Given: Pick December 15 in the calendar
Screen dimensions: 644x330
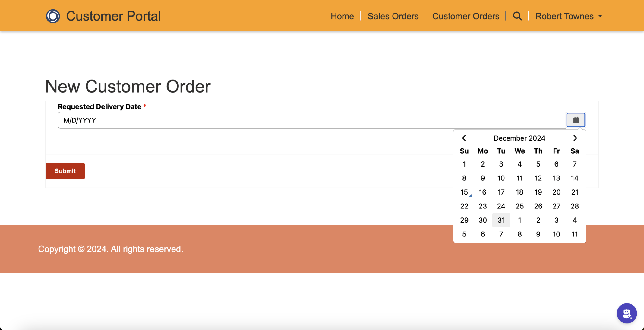Looking at the screenshot, I should [464, 192].
